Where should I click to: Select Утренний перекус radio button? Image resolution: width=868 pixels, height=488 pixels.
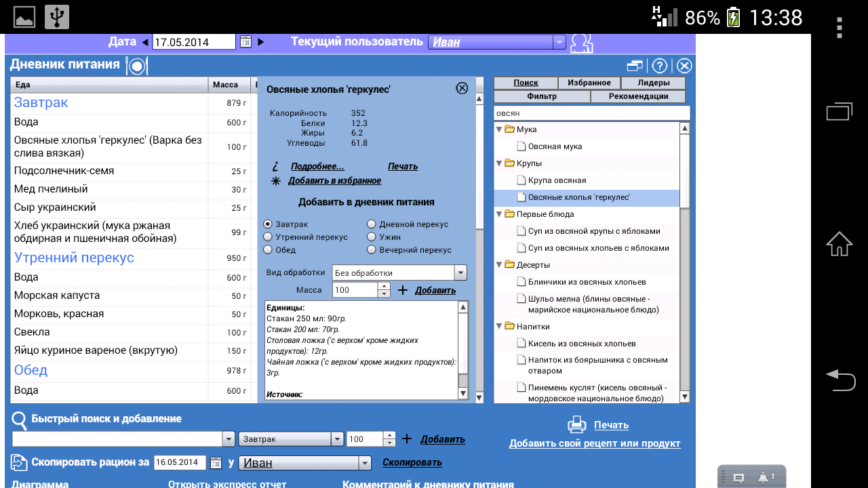point(268,237)
